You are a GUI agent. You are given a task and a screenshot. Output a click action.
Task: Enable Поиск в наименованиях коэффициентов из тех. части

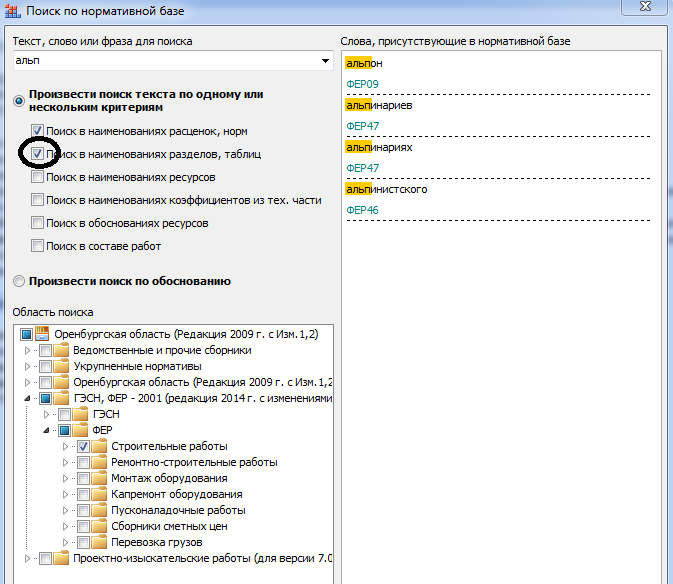point(37,200)
